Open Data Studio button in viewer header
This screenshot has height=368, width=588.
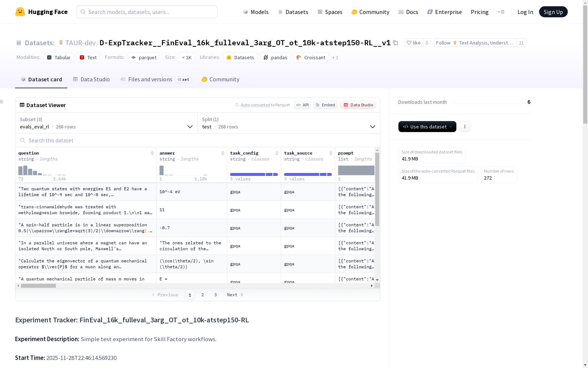(358, 105)
